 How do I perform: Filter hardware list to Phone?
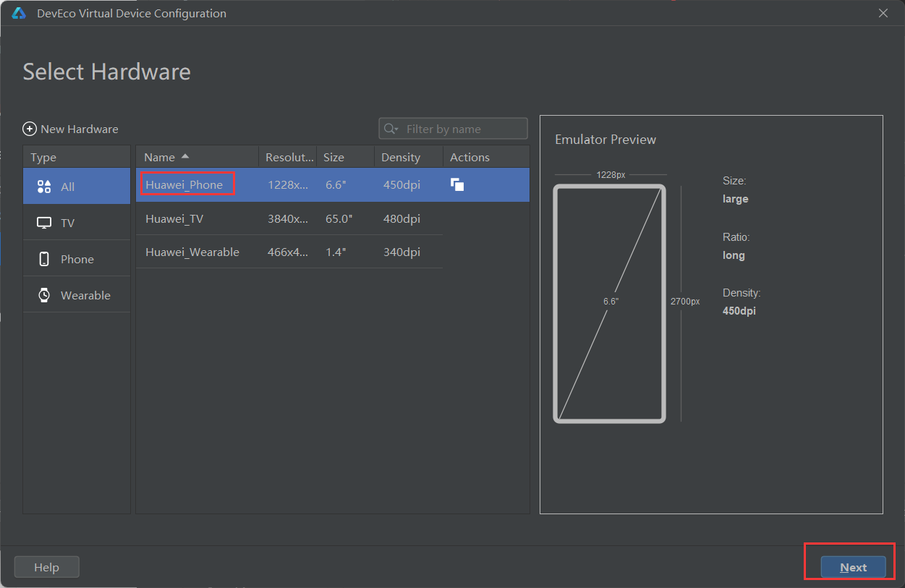(77, 259)
